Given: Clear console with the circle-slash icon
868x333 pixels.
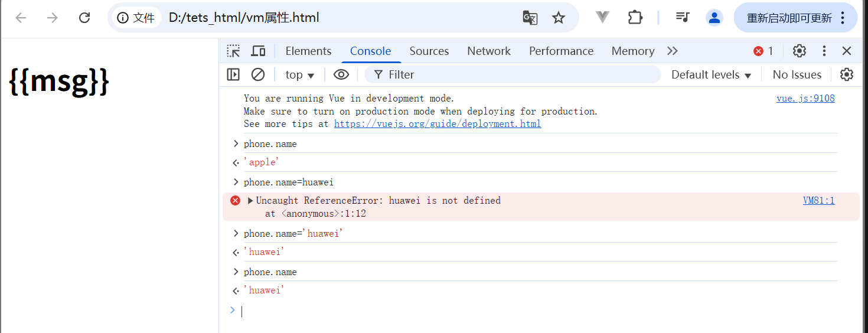Looking at the screenshot, I should click(x=258, y=74).
